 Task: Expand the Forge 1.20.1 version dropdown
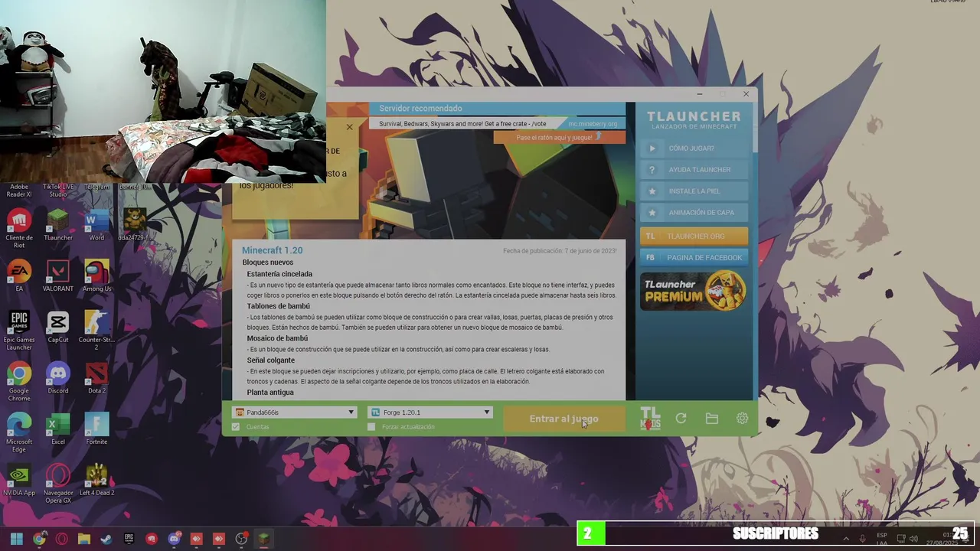pyautogui.click(x=430, y=412)
